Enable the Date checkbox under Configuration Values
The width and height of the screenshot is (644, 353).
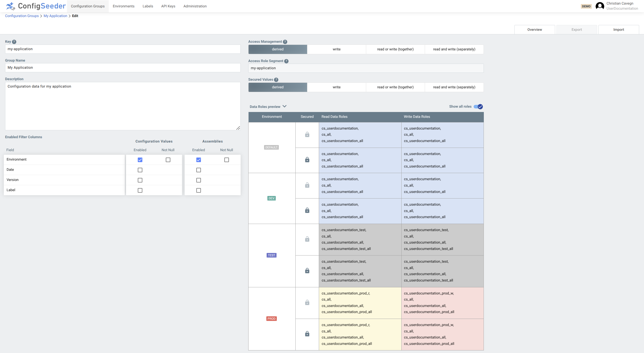(140, 170)
